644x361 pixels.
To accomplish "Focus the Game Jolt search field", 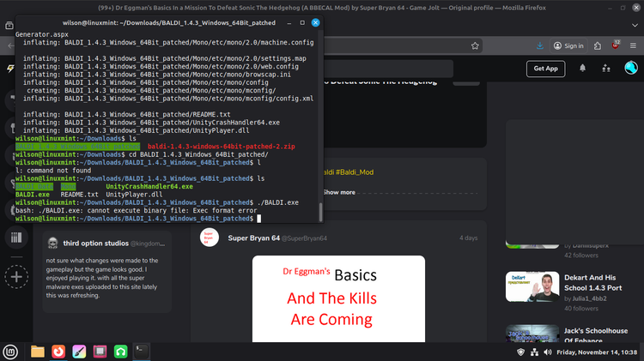I will [388, 69].
